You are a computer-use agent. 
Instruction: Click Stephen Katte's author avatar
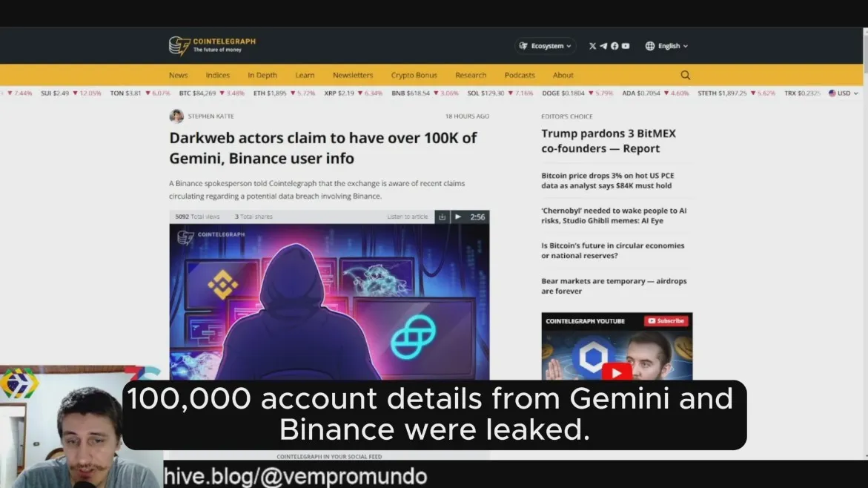tap(176, 116)
